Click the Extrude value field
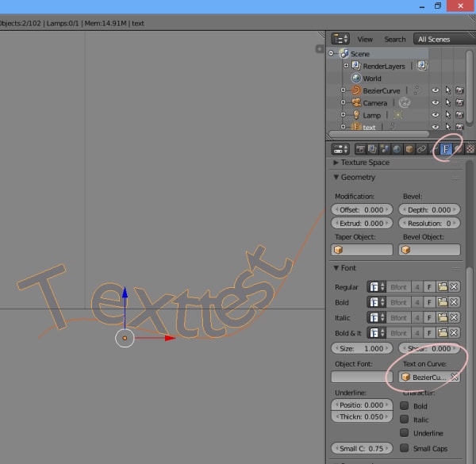This screenshot has width=476, height=464. point(362,224)
